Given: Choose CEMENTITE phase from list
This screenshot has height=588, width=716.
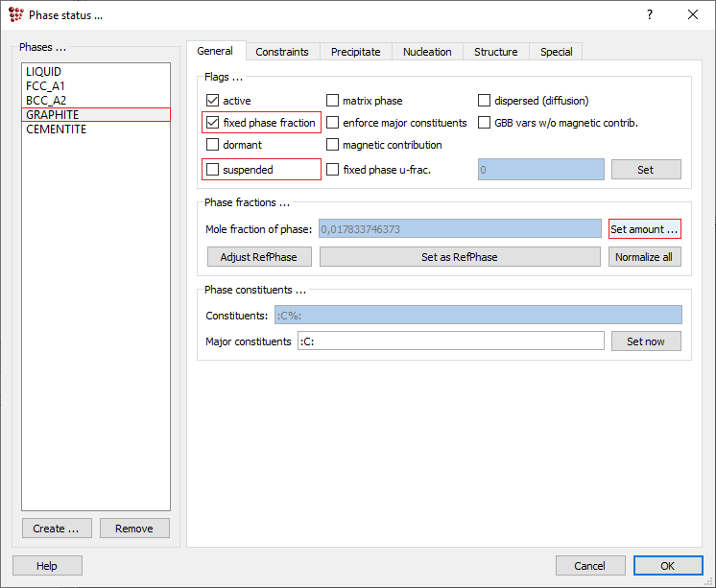Looking at the screenshot, I should 56,129.
